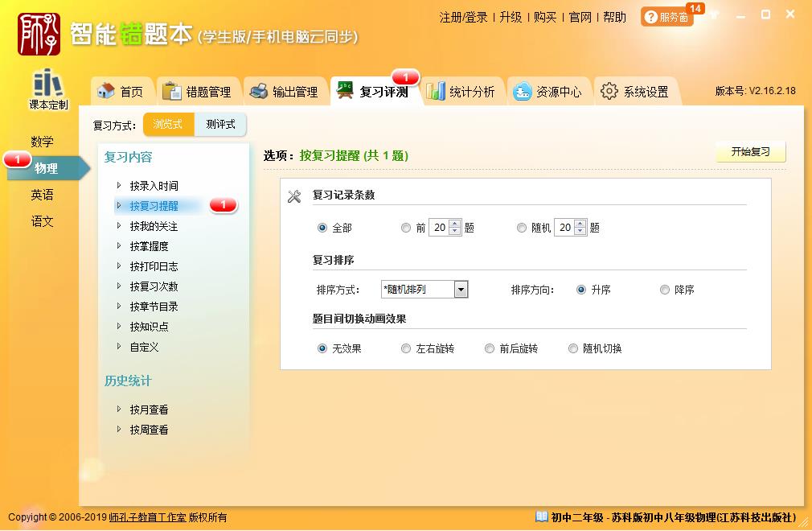812x531 pixels.
Task: Choose the 左右旋转 animation option
Action: click(406, 348)
